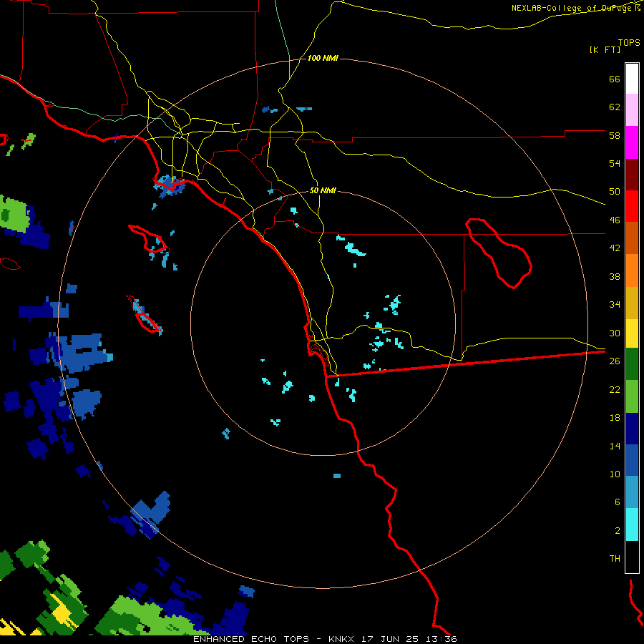Click the magenta legend color block
644x644 pixels.
(x=632, y=142)
